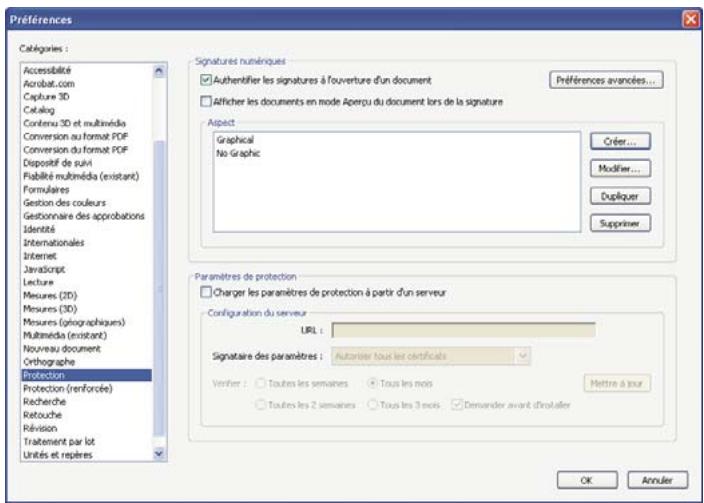Click the Dupliquer button

(x=620, y=196)
